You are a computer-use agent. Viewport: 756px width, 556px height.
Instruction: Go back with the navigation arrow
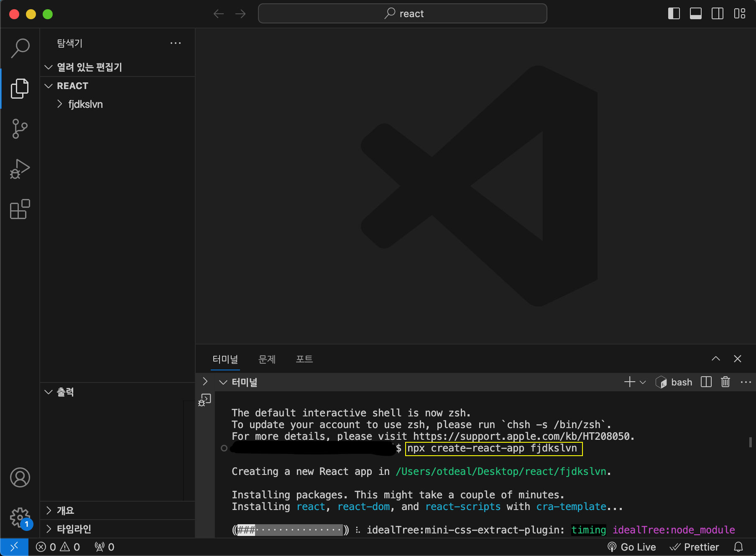[219, 14]
